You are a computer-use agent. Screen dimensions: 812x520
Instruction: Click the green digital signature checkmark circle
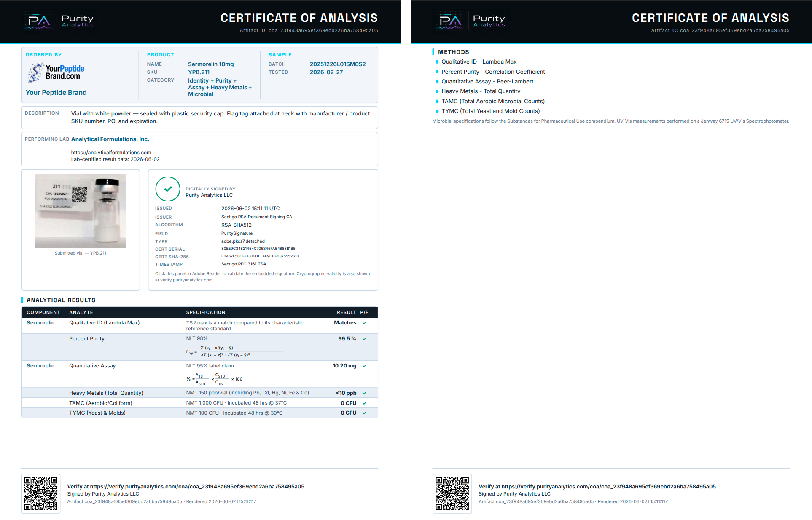pos(168,189)
